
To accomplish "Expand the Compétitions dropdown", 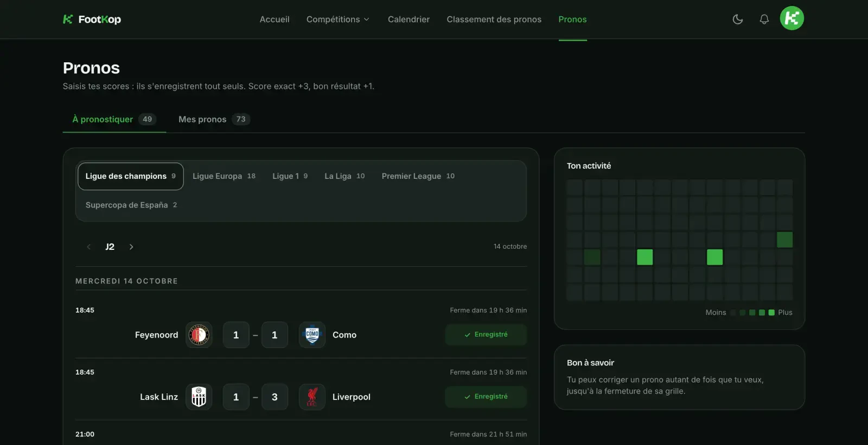I will coord(337,20).
